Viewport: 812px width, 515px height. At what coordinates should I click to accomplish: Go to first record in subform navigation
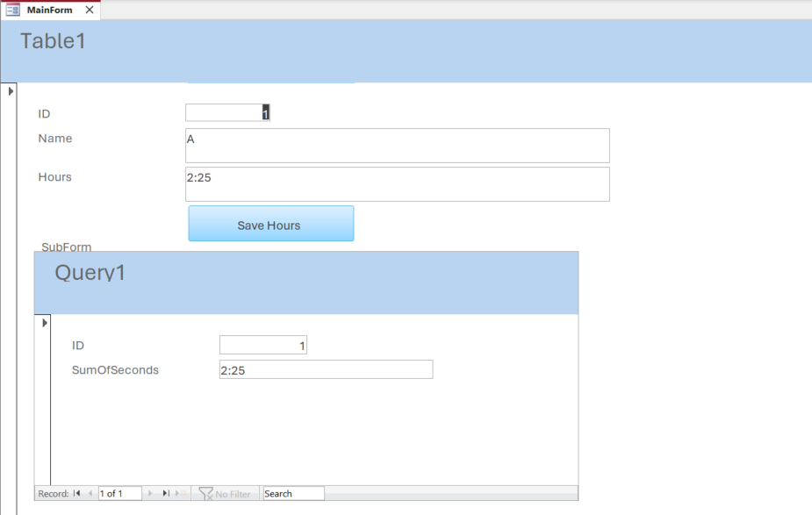(x=76, y=493)
